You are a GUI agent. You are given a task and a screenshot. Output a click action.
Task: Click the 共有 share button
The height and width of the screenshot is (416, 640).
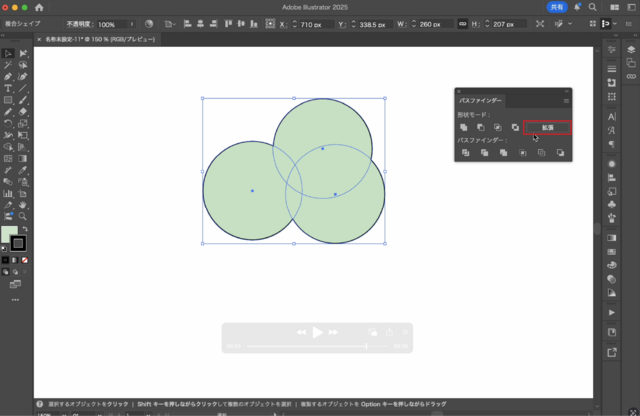(557, 7)
